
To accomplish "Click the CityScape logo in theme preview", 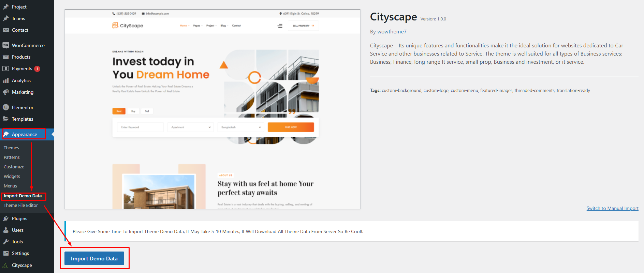I will coord(128,26).
